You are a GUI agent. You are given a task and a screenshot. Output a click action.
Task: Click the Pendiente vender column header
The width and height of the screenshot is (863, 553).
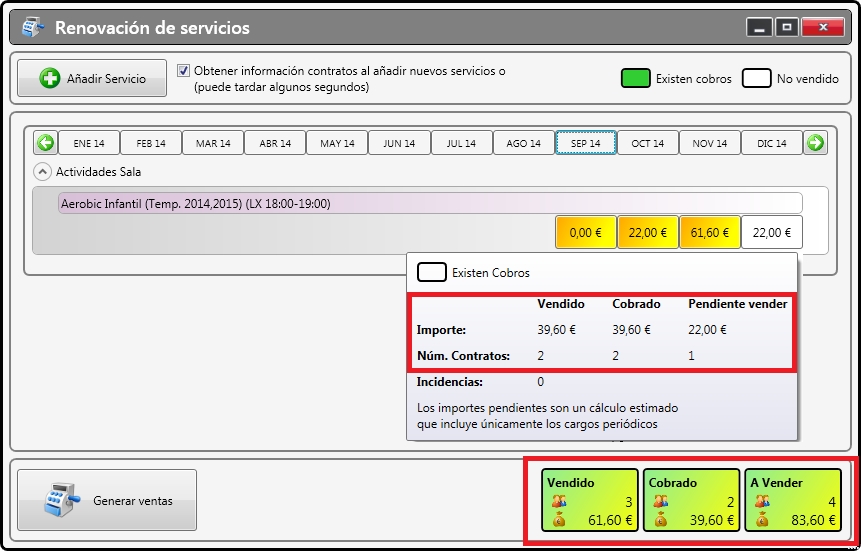click(x=738, y=304)
